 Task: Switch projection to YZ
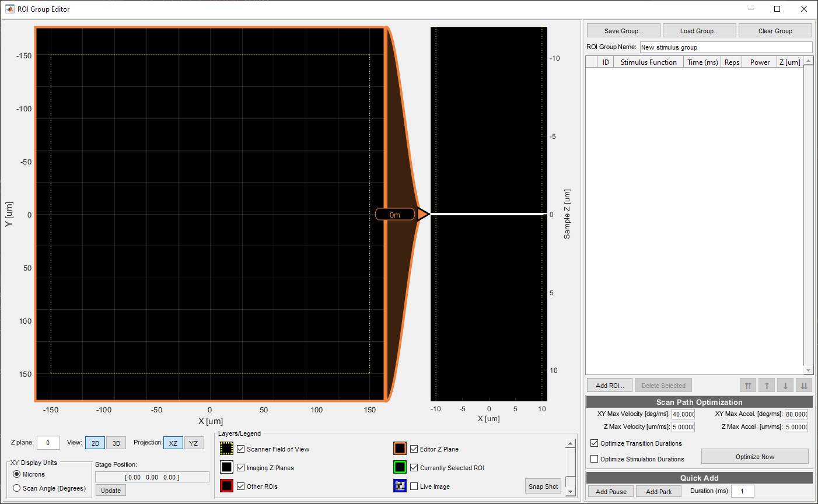(x=194, y=443)
